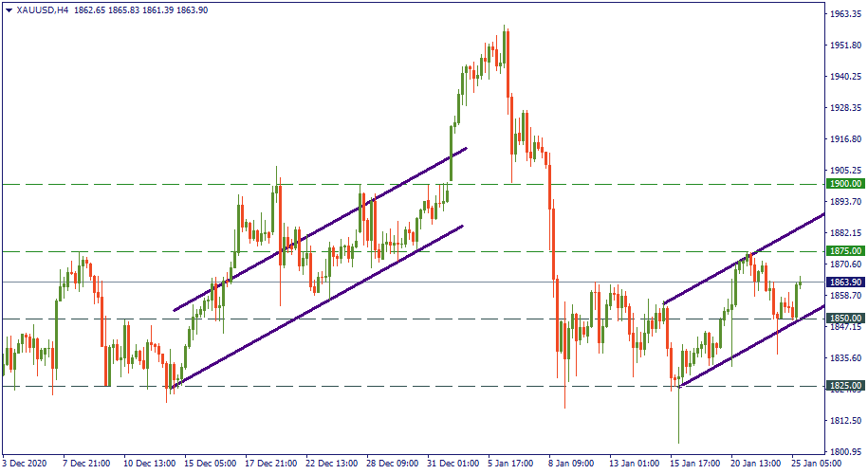Click the triangle icon beside XAUUSD,H4
The width and height of the screenshot is (868, 474).
pyautogui.click(x=9, y=9)
